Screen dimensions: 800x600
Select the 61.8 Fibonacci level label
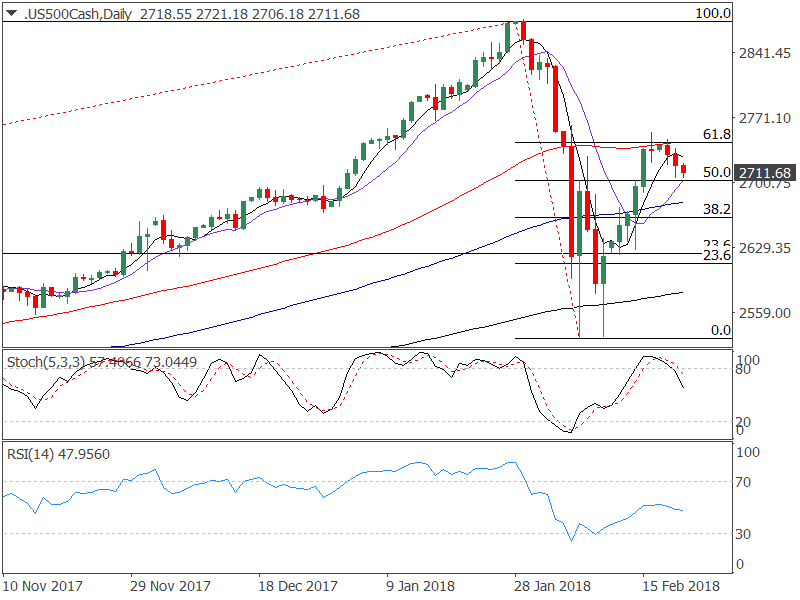tap(716, 134)
